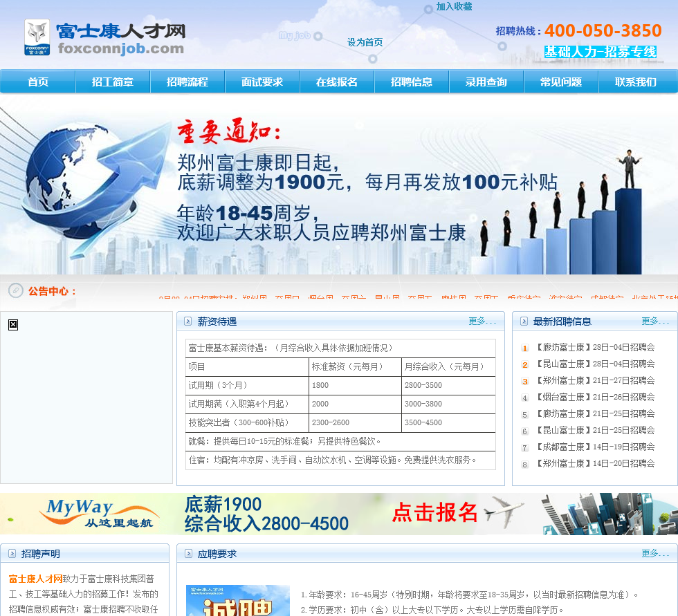Click the round icon next to 公告中心

(x=16, y=290)
